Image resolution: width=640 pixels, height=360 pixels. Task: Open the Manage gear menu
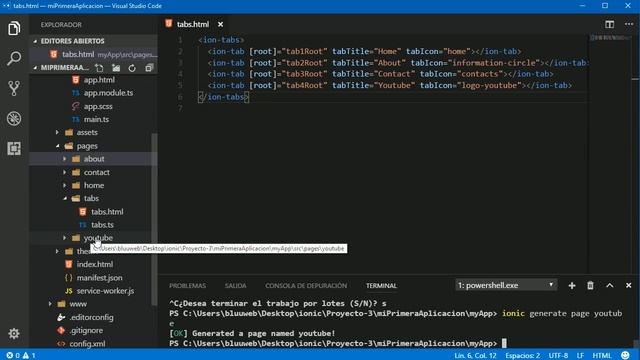point(14,333)
